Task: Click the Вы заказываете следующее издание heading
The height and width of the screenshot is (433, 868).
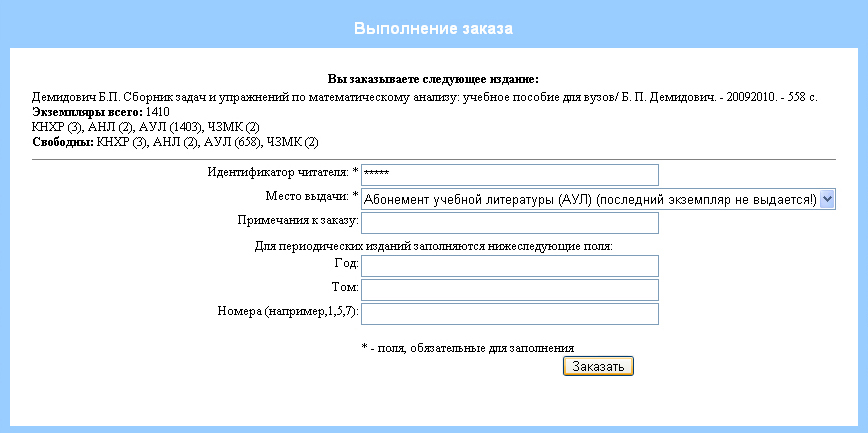Action: click(433, 79)
